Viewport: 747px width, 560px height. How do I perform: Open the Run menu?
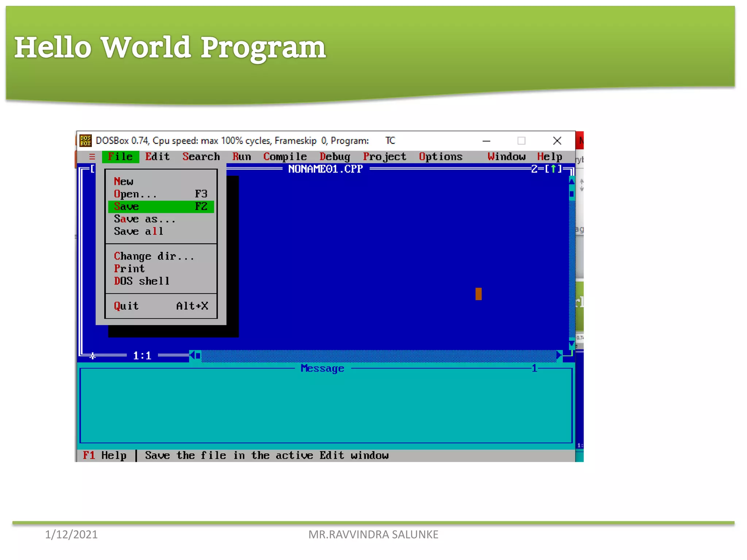(x=241, y=157)
